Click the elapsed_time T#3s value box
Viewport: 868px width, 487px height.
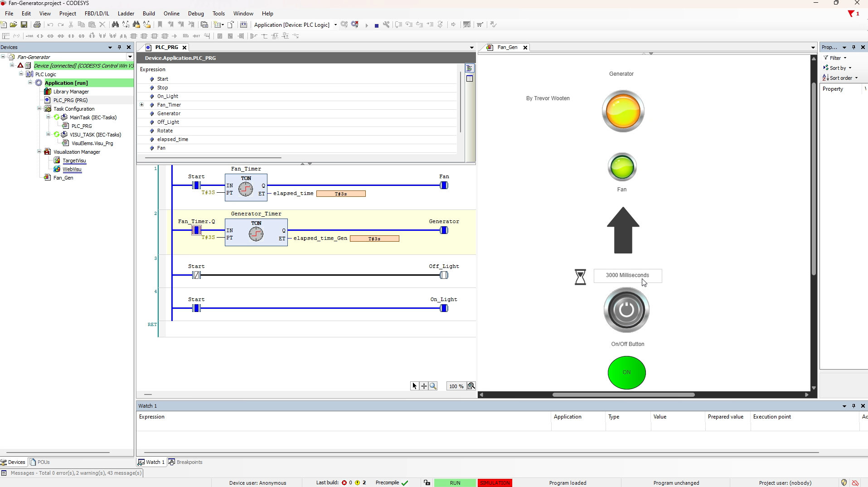point(341,194)
